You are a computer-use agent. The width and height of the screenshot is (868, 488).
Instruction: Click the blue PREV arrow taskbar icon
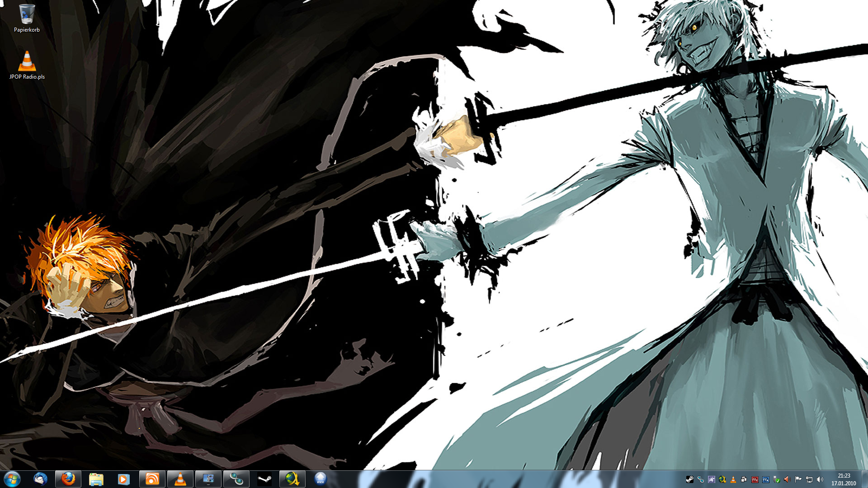pos(321,479)
